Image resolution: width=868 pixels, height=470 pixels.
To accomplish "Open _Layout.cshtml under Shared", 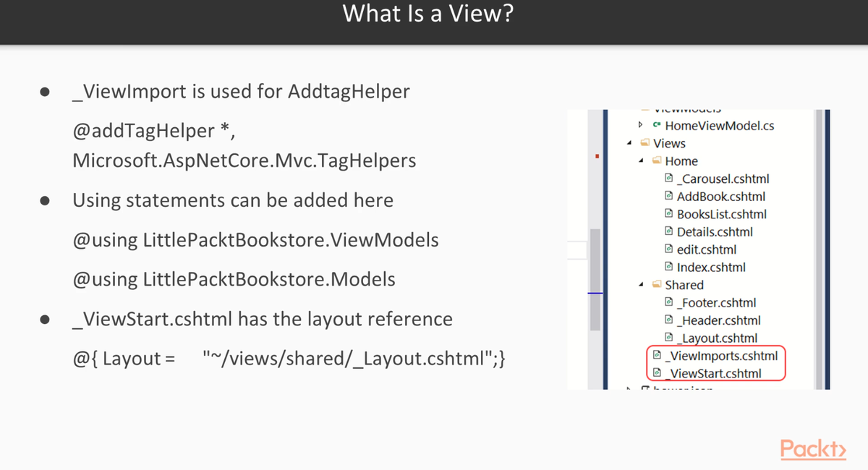I will [x=717, y=338].
